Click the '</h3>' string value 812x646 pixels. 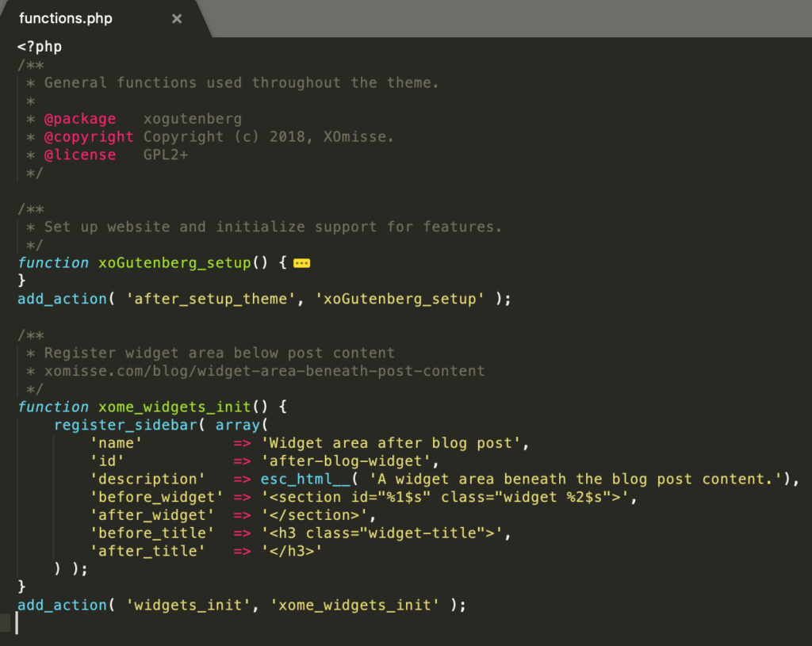(292, 551)
